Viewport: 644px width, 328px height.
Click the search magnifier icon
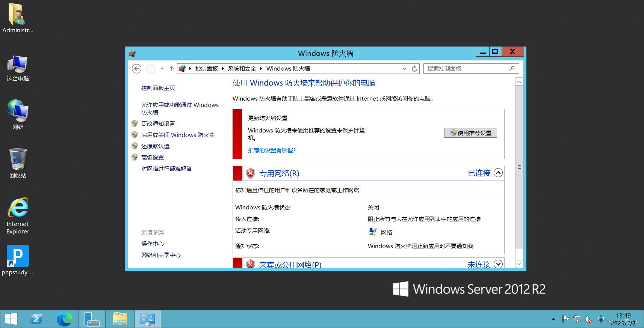tap(512, 68)
